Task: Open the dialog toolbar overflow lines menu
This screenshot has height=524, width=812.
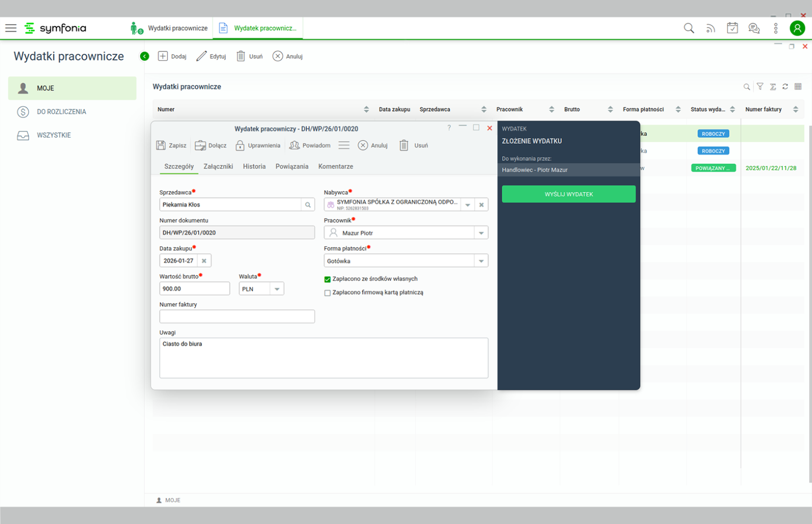Action: pos(344,145)
